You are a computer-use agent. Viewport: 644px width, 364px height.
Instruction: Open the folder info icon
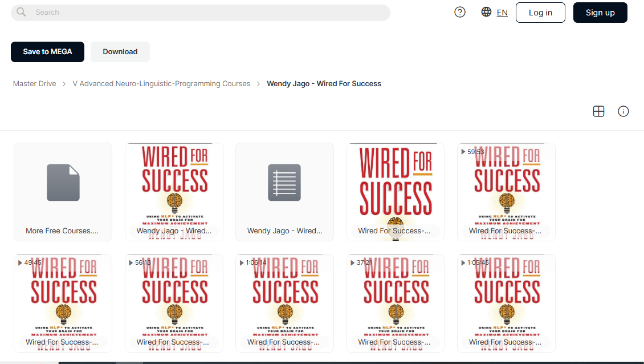click(x=623, y=111)
